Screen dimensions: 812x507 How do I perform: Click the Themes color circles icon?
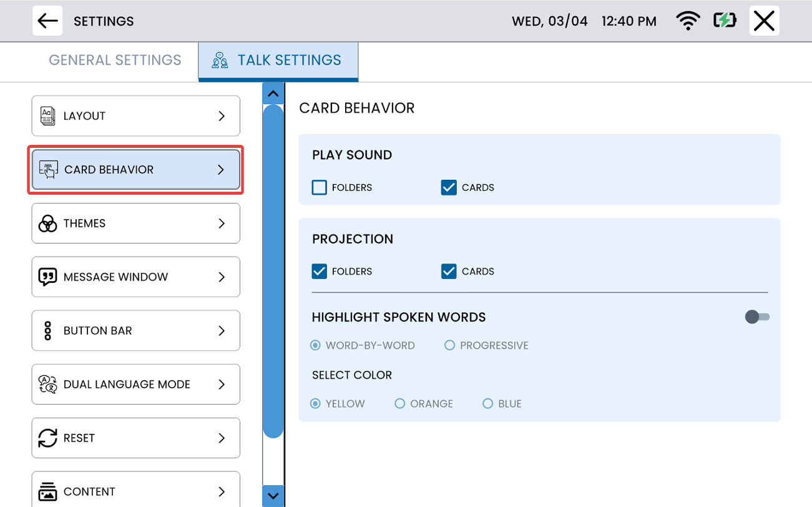click(47, 224)
